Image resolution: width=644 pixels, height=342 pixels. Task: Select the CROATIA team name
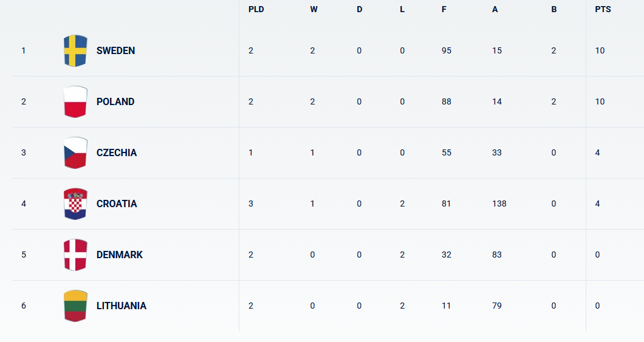pyautogui.click(x=117, y=203)
